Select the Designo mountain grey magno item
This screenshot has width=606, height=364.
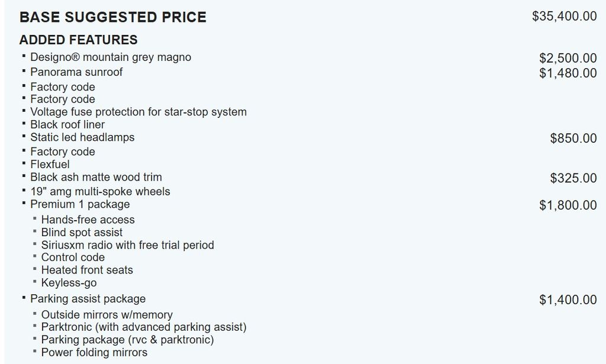[111, 57]
